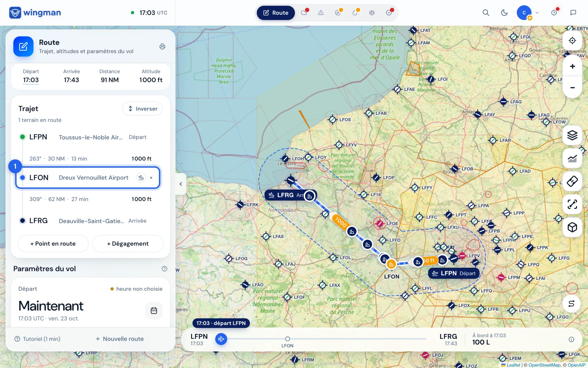
Task: Center map on my location
Action: click(x=572, y=40)
